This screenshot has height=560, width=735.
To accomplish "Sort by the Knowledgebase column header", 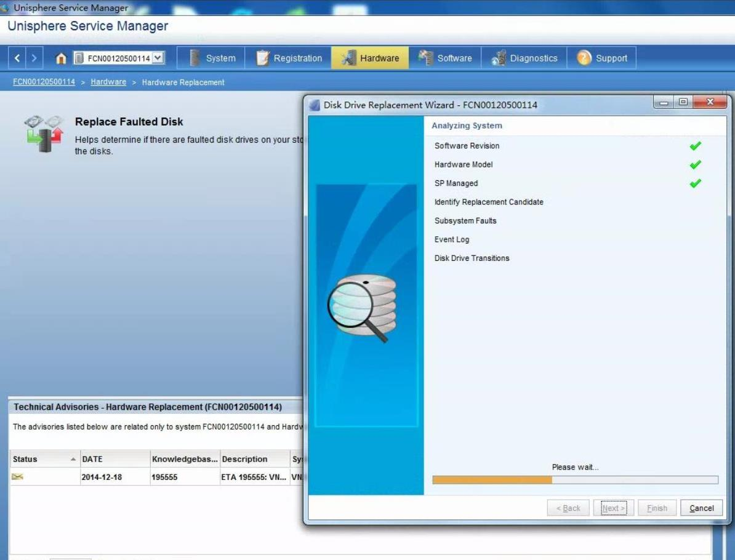I will pyautogui.click(x=185, y=459).
